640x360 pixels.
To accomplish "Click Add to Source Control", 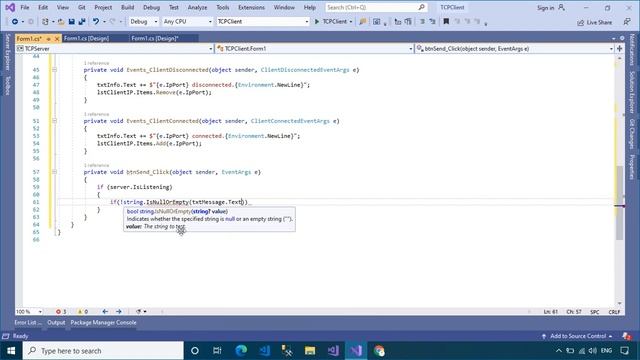I will 578,336.
